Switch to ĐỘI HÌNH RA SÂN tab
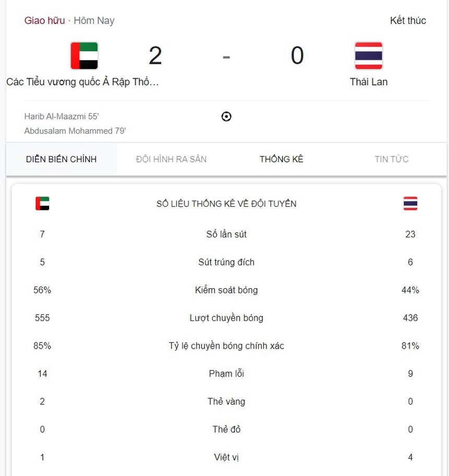This screenshot has width=449, height=476. 171,159
